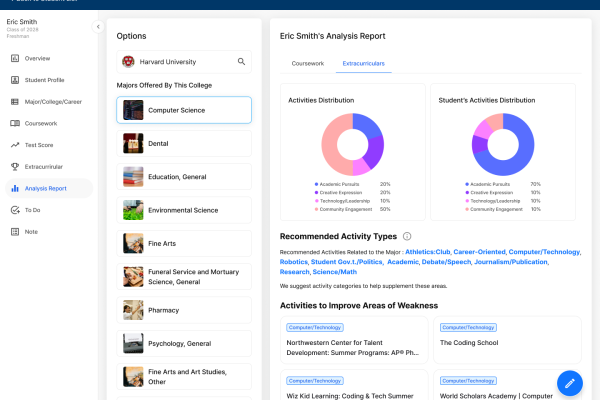
Task: Open Wiz Kid Learning activity card
Action: (354, 385)
